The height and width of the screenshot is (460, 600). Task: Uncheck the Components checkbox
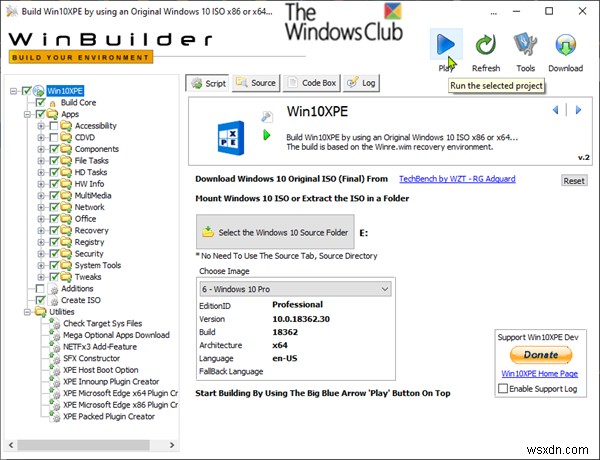click(x=54, y=149)
